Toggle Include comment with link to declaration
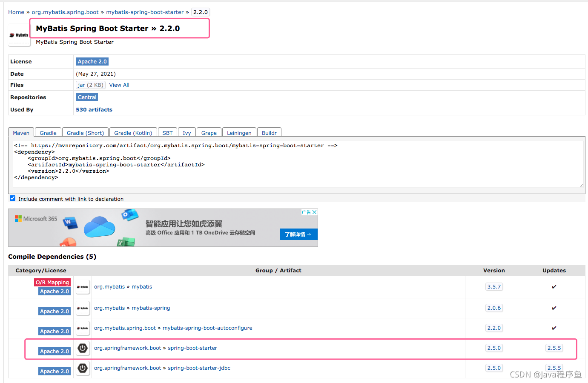Screen dimensions: 588x383 13,198
